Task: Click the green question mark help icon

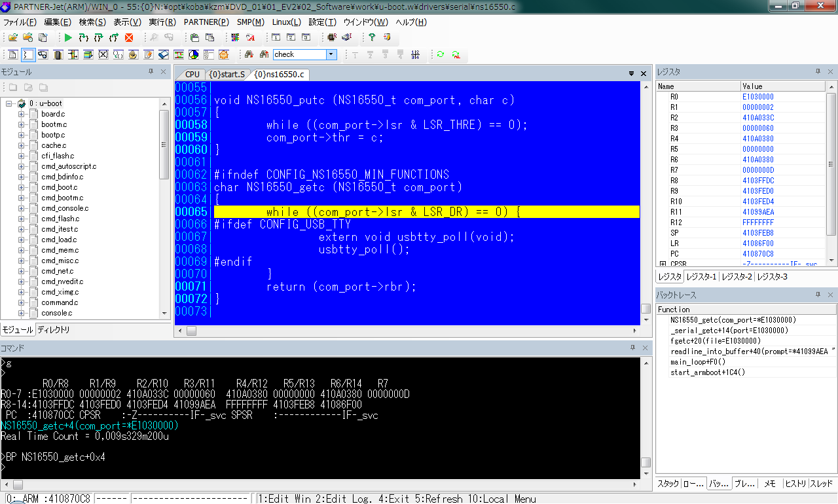Action: [372, 38]
